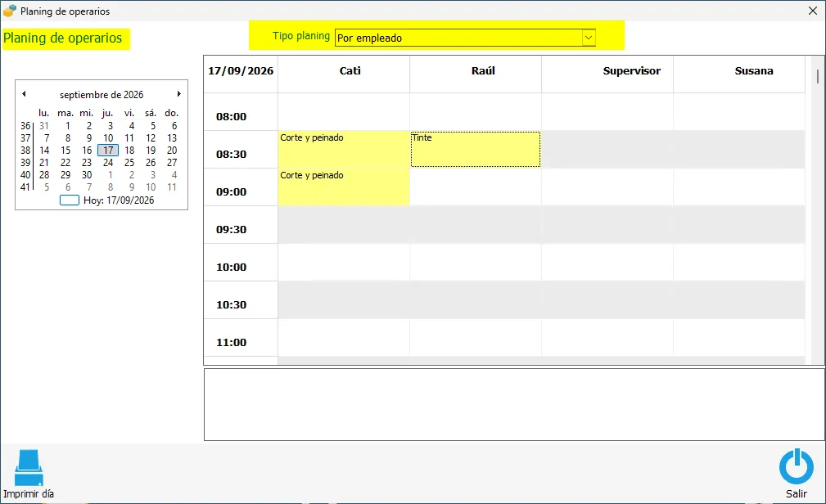Image resolution: width=826 pixels, height=504 pixels.
Task: Click the 10:00 time row label
Action: tap(231, 267)
